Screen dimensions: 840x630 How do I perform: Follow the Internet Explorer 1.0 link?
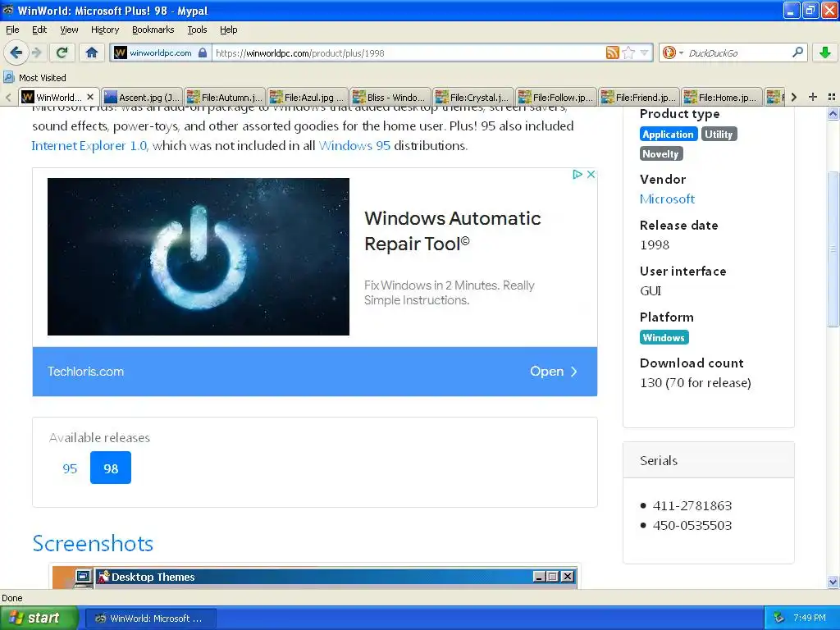click(x=89, y=146)
